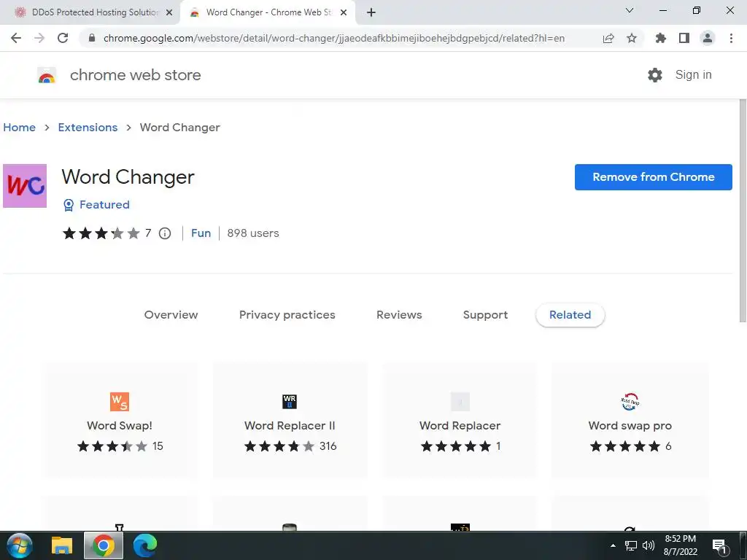Open the Word swap pro circular icon
Image resolution: width=747 pixels, height=560 pixels.
pos(630,402)
